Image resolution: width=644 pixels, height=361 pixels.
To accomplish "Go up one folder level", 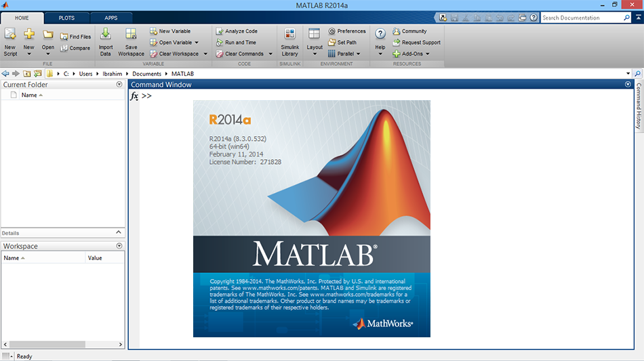I will (x=26, y=73).
